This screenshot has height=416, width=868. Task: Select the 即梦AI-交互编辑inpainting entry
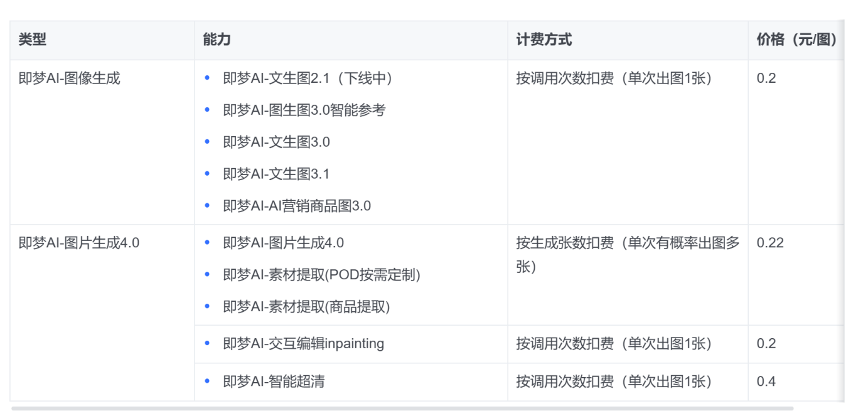(303, 344)
